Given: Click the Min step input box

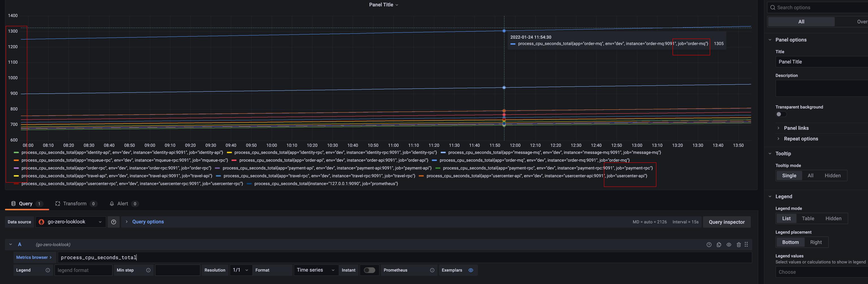Looking at the screenshot, I should coord(177,270).
